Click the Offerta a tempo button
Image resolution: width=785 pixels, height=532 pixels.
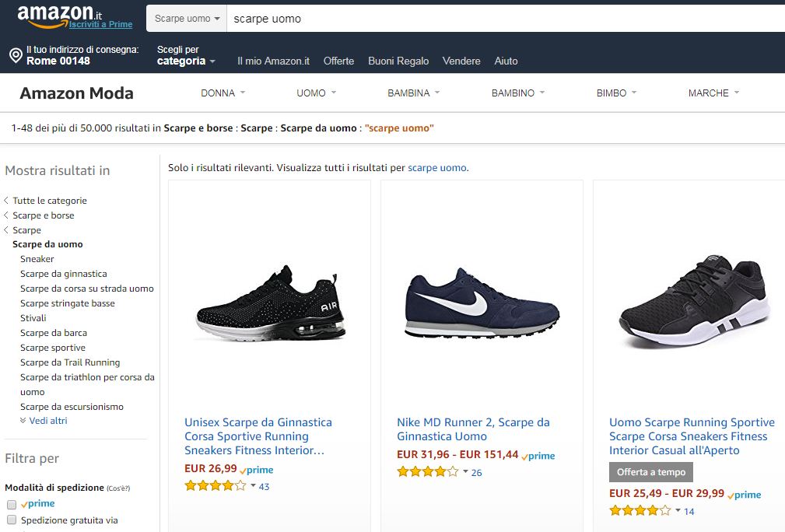click(650, 472)
